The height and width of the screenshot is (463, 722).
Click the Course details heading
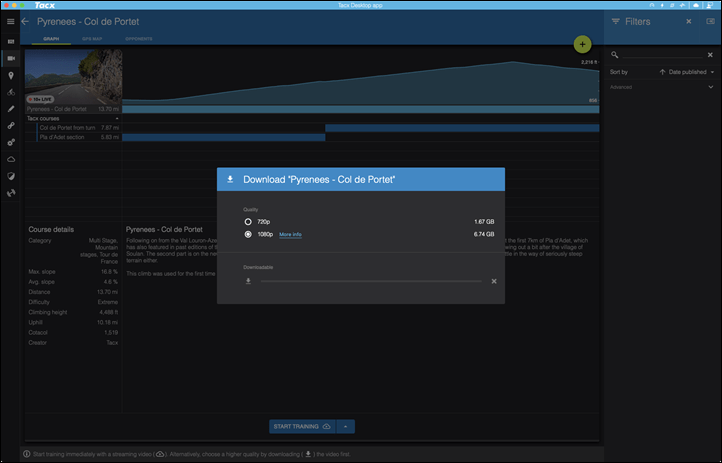pos(51,229)
